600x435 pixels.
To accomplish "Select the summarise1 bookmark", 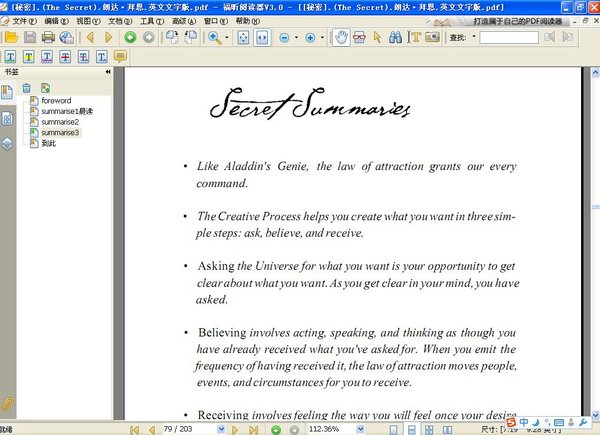I will pyautogui.click(x=67, y=111).
